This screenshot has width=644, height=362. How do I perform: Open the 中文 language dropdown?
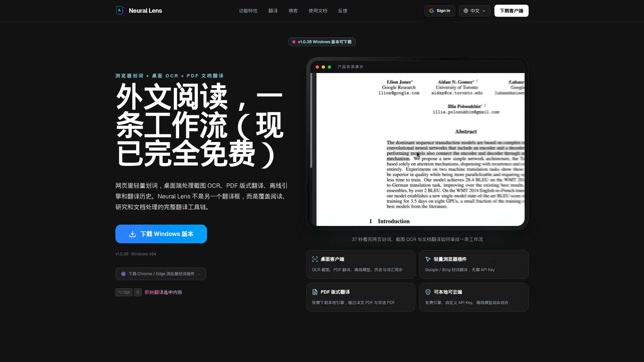coord(475,11)
